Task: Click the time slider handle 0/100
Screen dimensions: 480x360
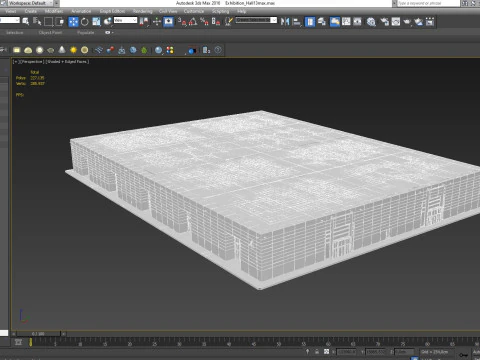Action: (38, 334)
